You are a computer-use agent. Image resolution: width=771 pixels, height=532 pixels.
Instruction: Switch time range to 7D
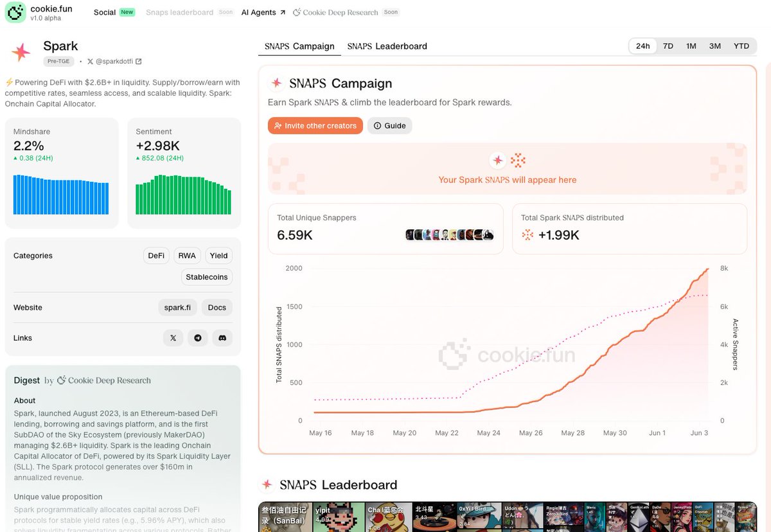pyautogui.click(x=668, y=46)
